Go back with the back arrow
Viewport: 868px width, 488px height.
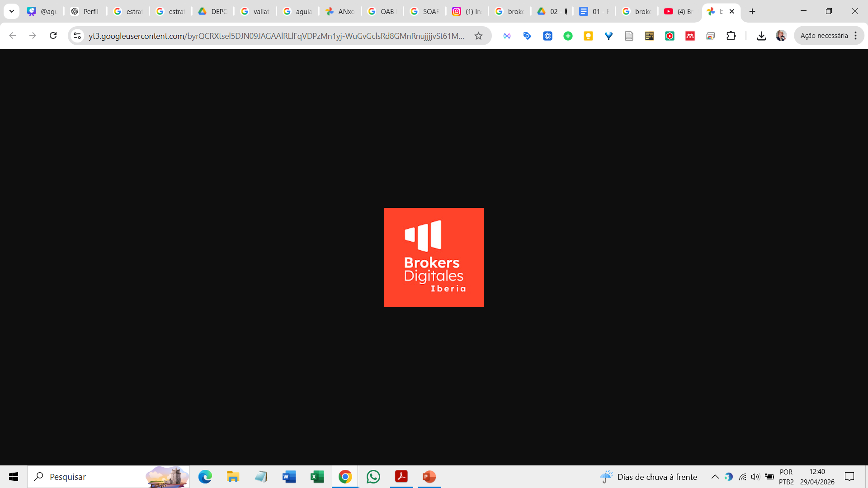coord(13,36)
